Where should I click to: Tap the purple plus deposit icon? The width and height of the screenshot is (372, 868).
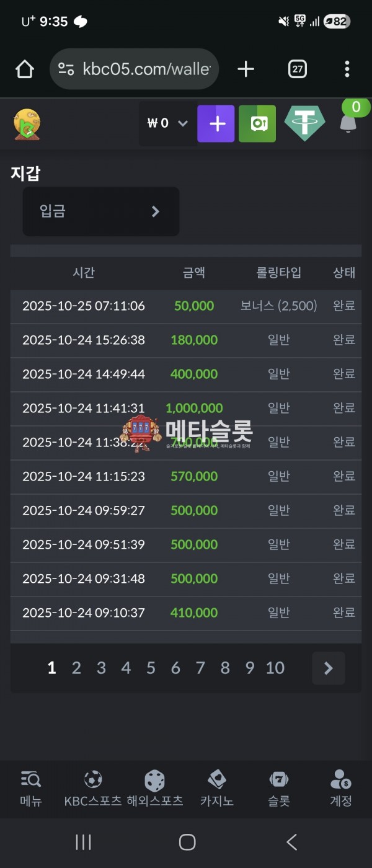coord(216,124)
